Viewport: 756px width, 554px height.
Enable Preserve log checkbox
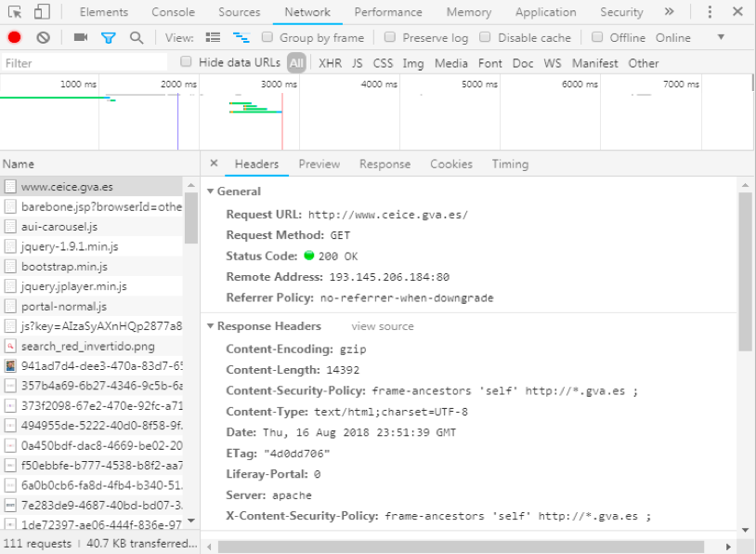click(389, 37)
